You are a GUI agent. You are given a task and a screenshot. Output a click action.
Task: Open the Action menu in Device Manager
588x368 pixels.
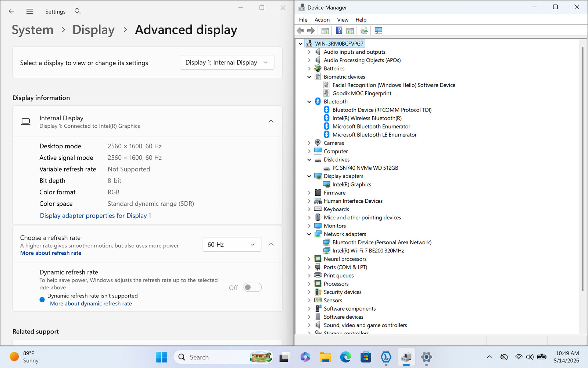pyautogui.click(x=322, y=20)
